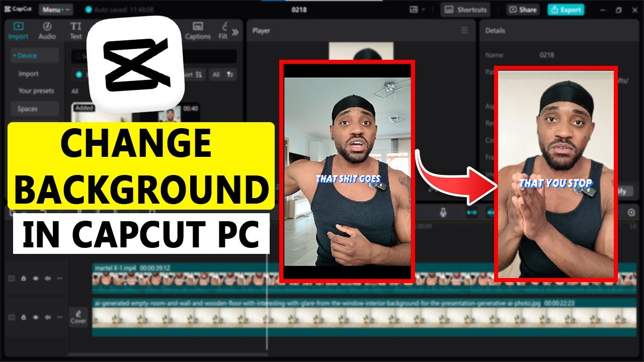Open the Menu dropdown

56,10
